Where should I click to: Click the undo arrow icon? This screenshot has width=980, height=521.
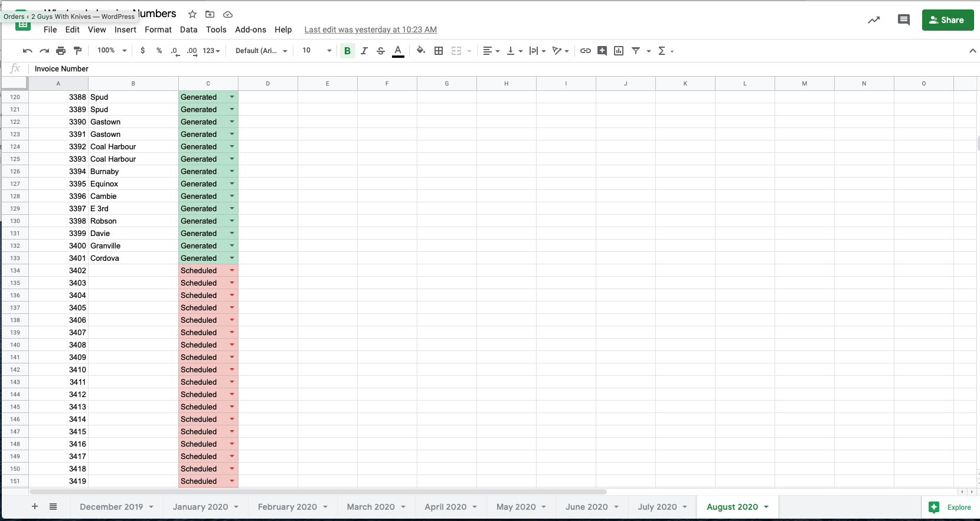pos(27,51)
